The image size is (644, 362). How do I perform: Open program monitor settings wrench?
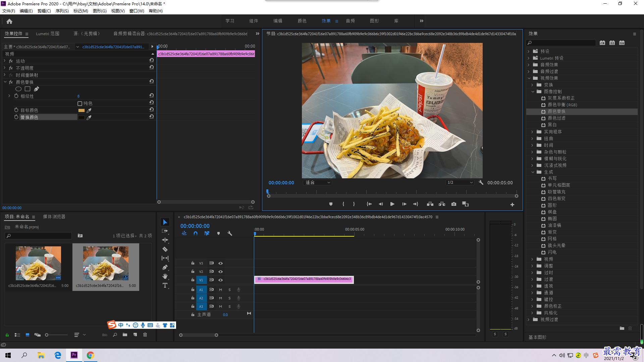tap(481, 182)
